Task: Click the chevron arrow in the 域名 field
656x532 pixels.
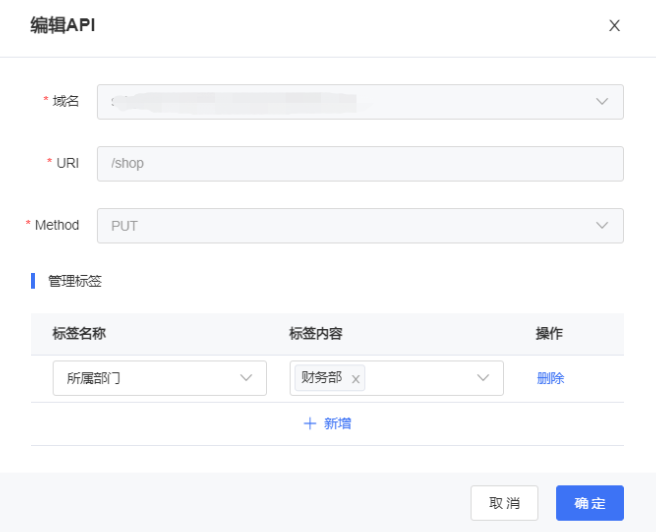Action: pyautogui.click(x=602, y=102)
